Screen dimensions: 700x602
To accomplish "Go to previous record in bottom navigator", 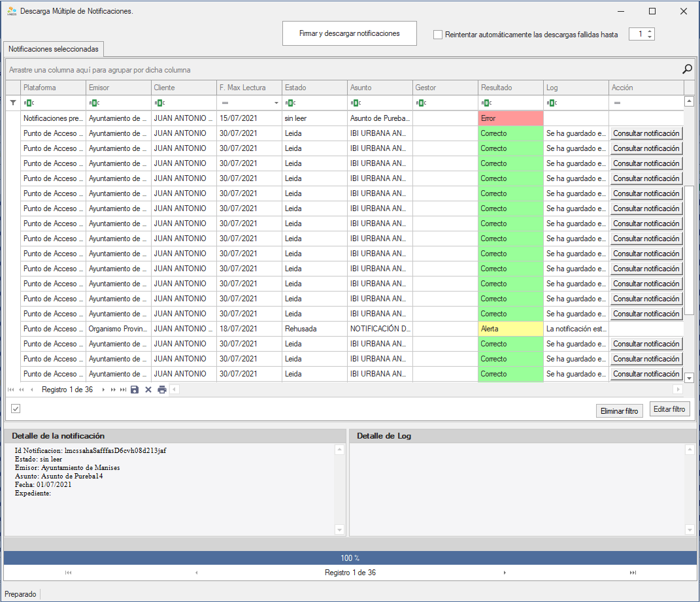I will [x=197, y=573].
